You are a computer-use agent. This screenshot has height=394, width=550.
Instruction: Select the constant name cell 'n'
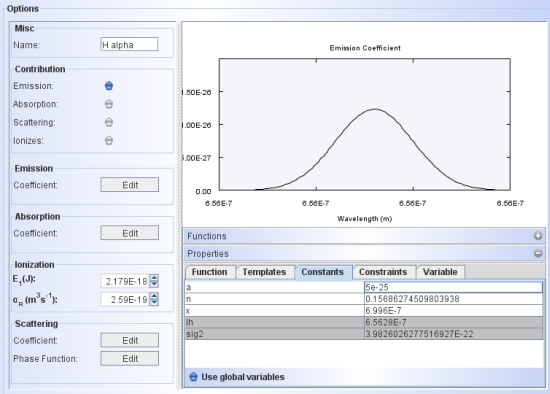pos(275,299)
